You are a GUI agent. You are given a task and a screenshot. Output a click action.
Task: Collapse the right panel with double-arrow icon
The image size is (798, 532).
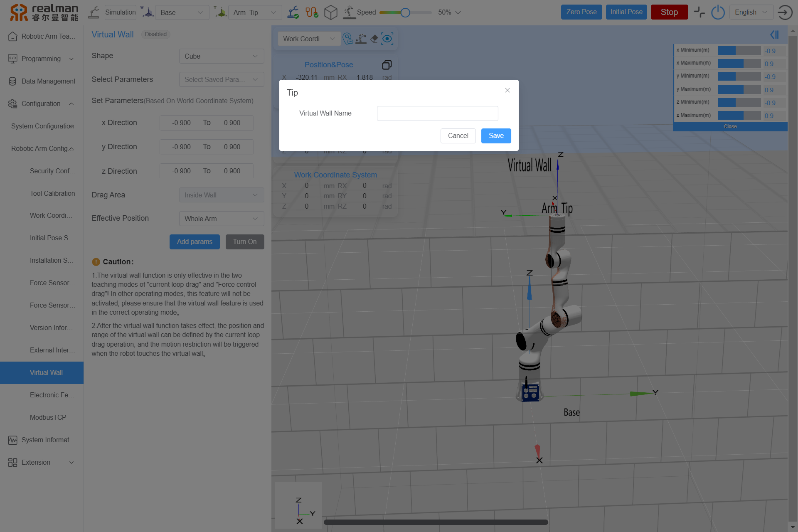pyautogui.click(x=774, y=35)
